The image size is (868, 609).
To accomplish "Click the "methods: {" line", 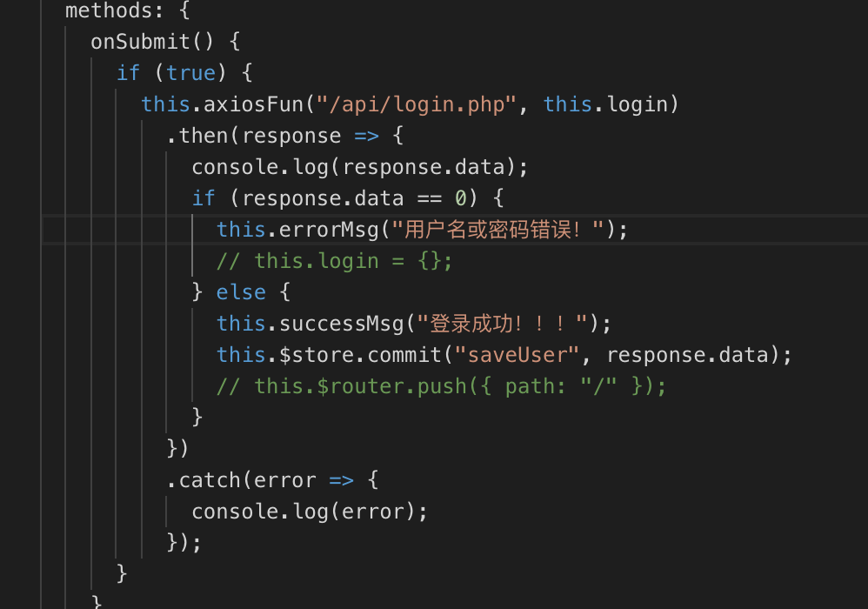I will click(128, 10).
